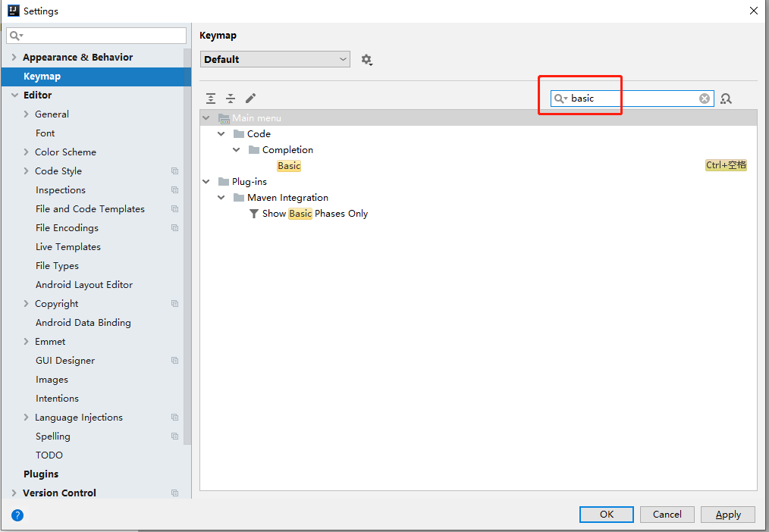Collapse the Code folder node
769x532 pixels.
tap(221, 133)
